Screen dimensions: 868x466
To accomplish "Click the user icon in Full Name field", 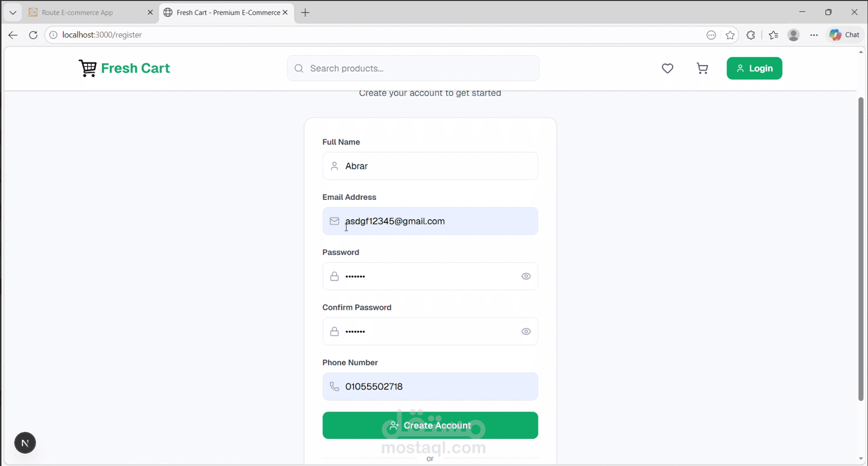I will pyautogui.click(x=334, y=165).
